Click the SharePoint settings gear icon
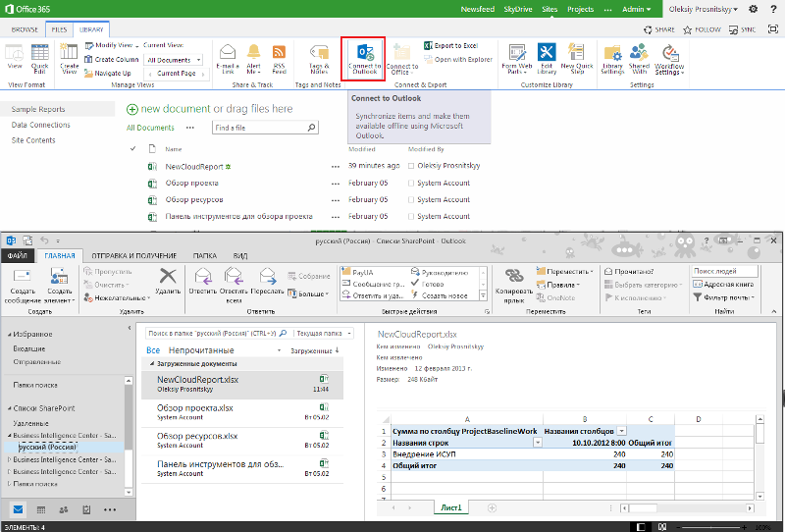This screenshot has height=532, width=785. coord(753,9)
